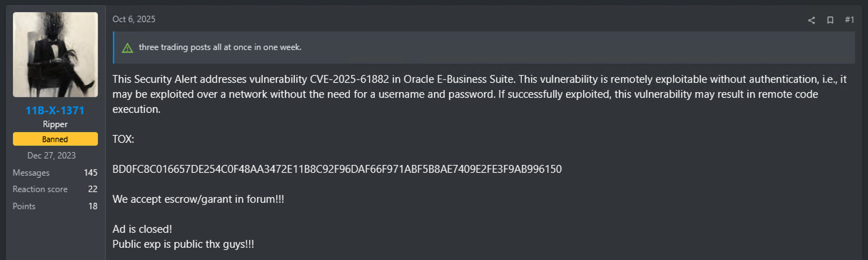Screen dimensions: 868x260
Task: Click the Points value 18
Action: [x=93, y=206]
